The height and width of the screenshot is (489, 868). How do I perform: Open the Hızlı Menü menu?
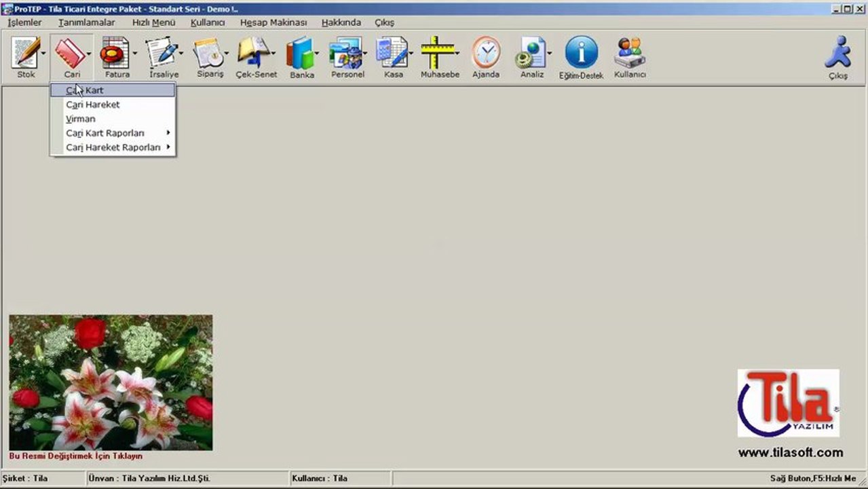(x=153, y=22)
